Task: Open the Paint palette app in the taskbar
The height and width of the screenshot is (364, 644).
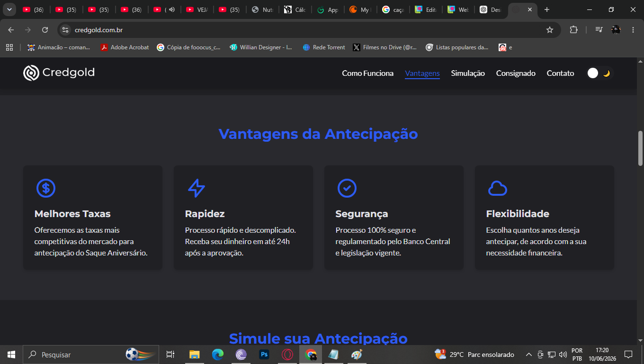Action: pos(357,354)
